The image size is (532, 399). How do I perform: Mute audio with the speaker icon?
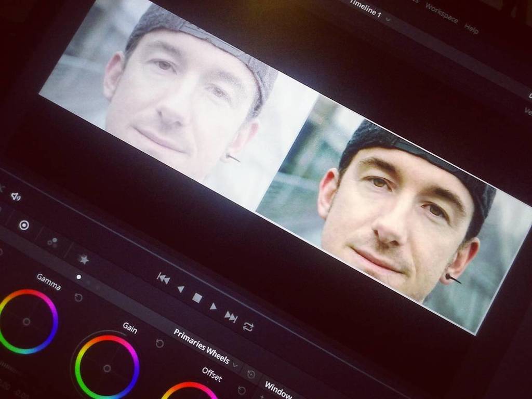coord(16,196)
